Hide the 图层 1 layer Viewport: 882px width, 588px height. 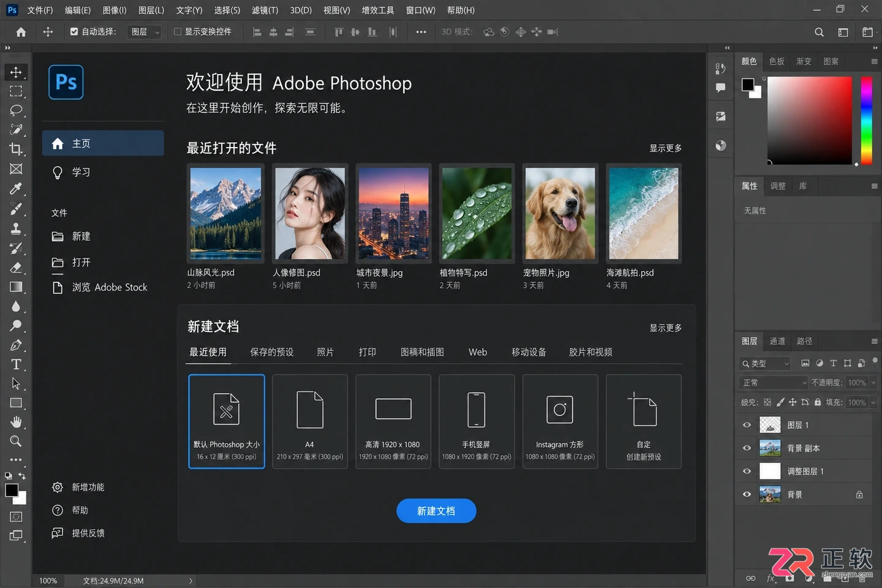click(747, 425)
